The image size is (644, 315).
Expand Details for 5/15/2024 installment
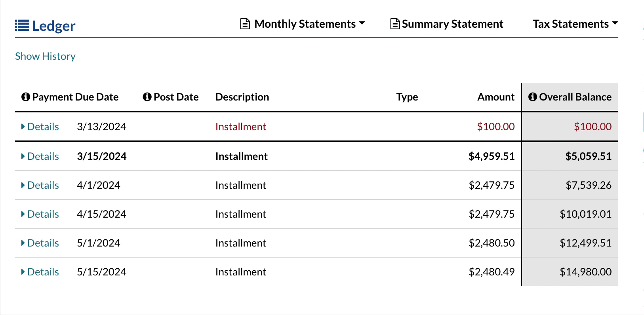pyautogui.click(x=40, y=272)
